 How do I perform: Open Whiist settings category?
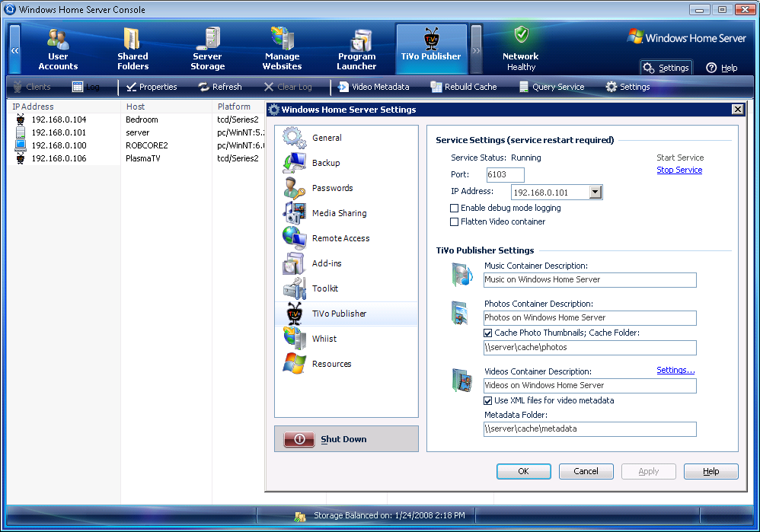tap(346, 339)
